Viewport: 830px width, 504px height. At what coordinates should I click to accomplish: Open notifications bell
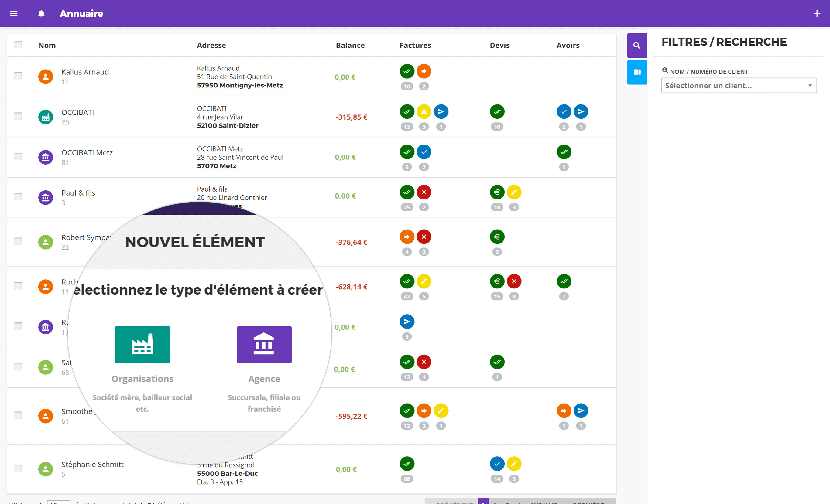(x=41, y=13)
